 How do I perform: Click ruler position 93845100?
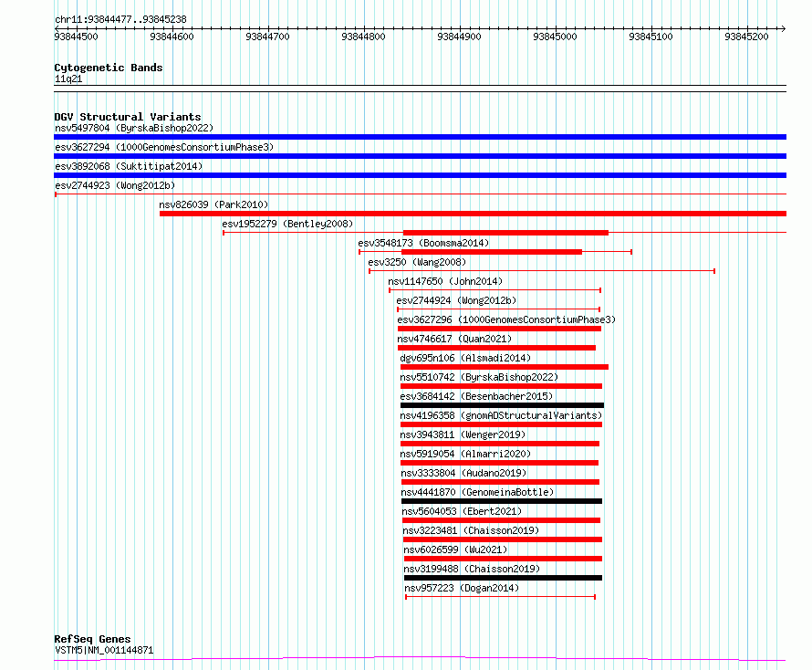(651, 37)
